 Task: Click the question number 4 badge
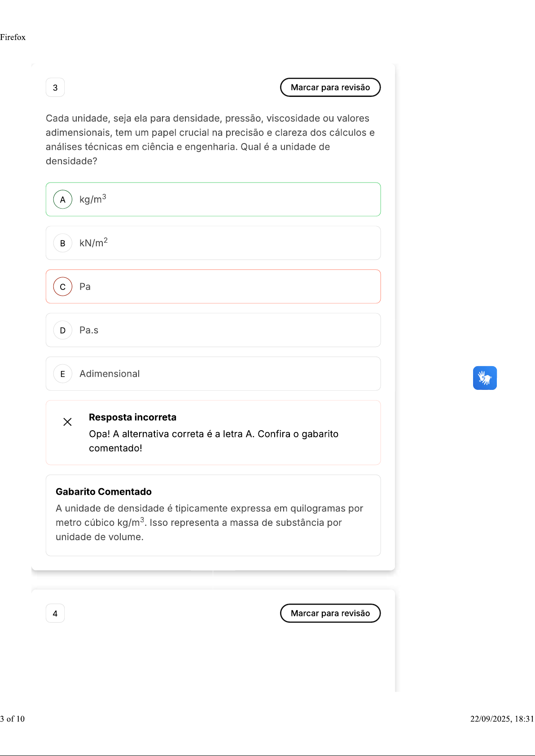click(55, 613)
